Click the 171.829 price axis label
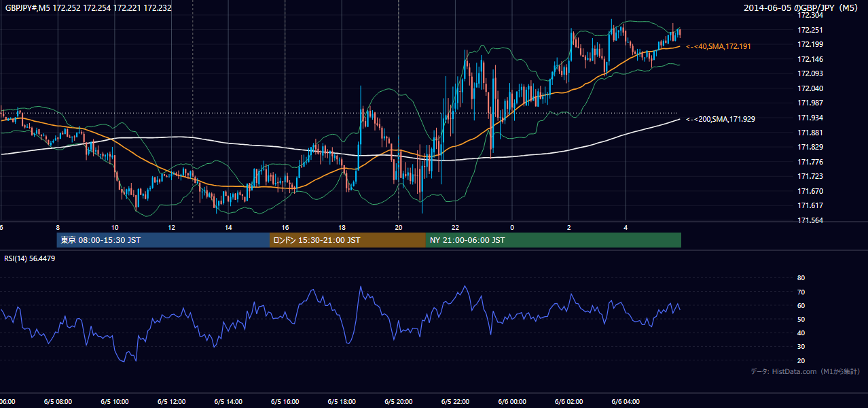 tap(810, 147)
